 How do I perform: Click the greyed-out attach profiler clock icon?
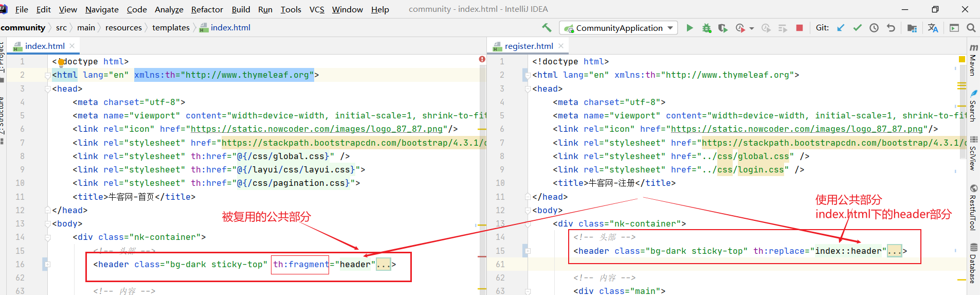(x=766, y=28)
